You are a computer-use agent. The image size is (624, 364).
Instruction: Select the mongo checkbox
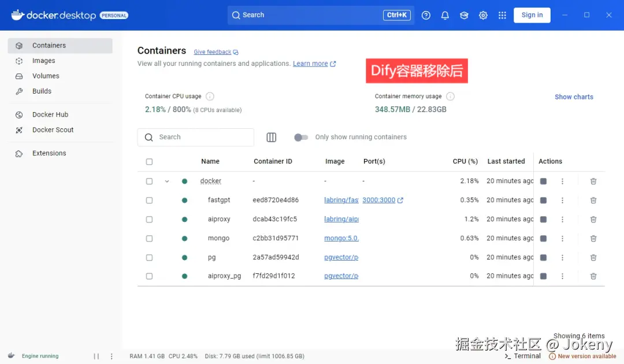point(149,238)
